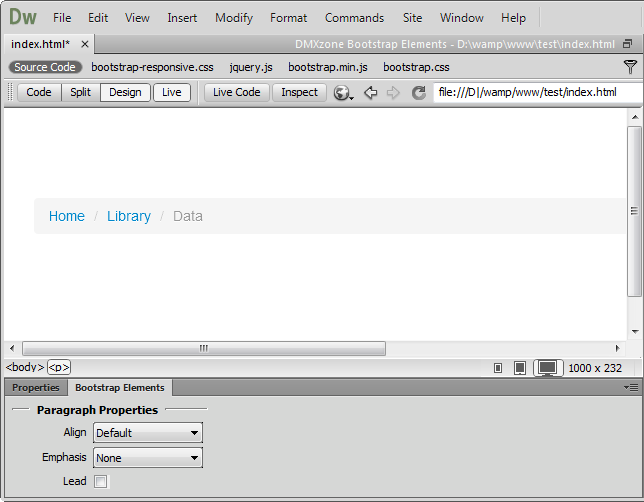Go back with the left arrow icon
The image size is (644, 502).
(370, 93)
